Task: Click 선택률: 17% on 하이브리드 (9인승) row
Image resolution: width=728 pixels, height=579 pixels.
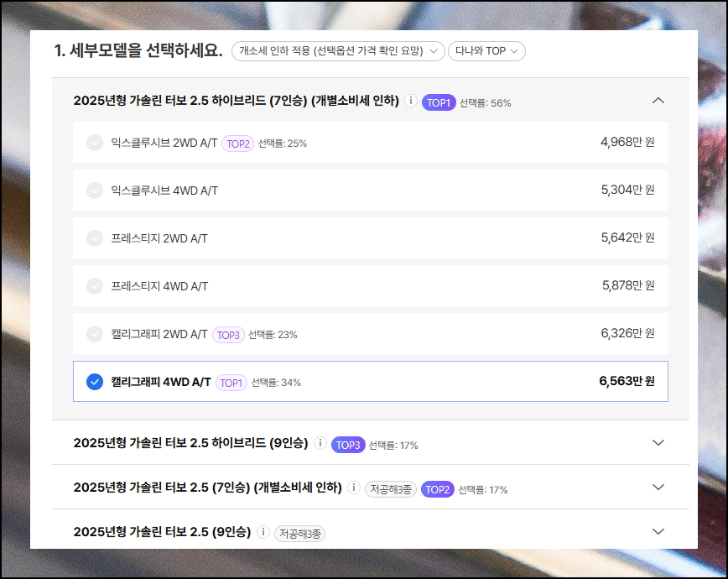Action: coord(393,446)
